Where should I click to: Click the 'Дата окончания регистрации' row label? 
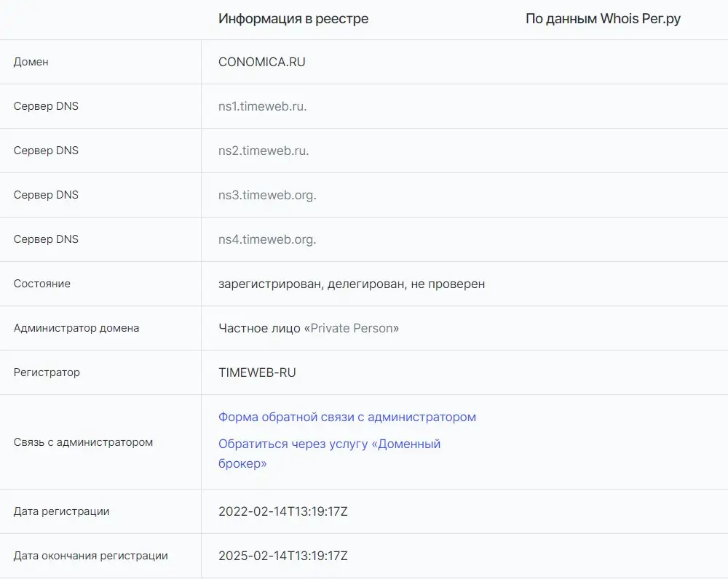tap(90, 556)
